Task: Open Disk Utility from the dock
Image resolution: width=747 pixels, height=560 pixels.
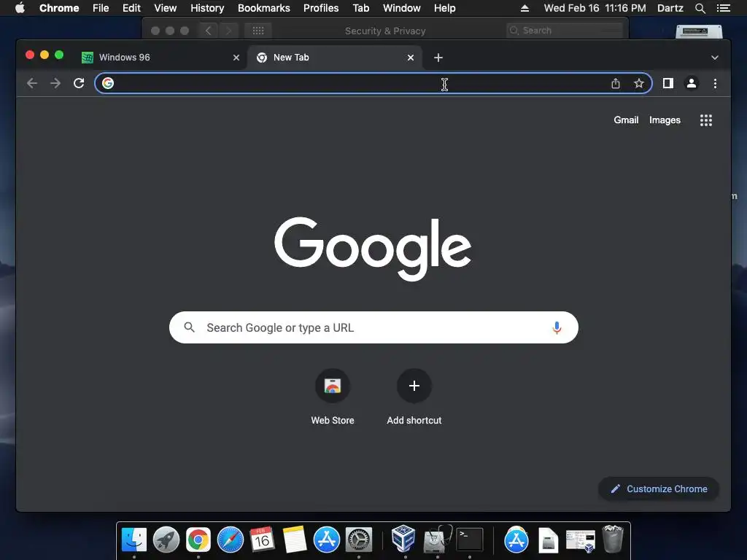Action: coord(438,540)
